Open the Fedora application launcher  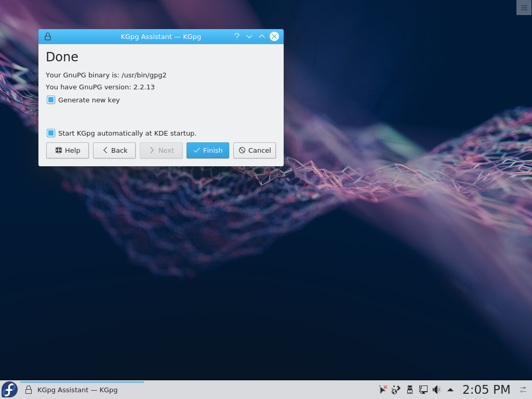coord(9,390)
